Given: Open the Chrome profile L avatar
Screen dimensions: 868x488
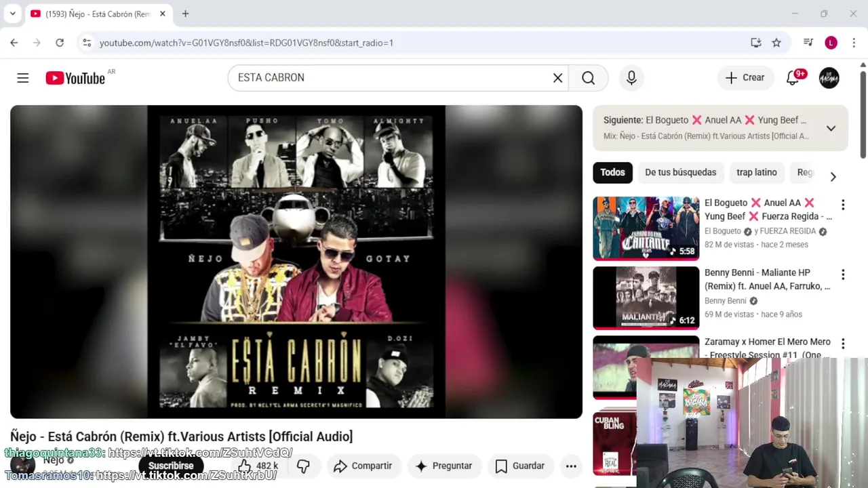Looking at the screenshot, I should (831, 43).
